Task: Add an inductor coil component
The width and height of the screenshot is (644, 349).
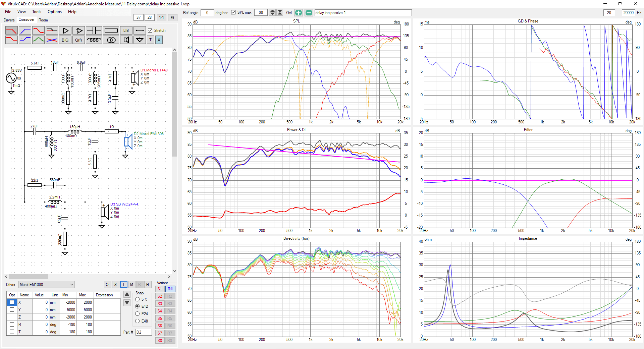Action: [x=94, y=40]
